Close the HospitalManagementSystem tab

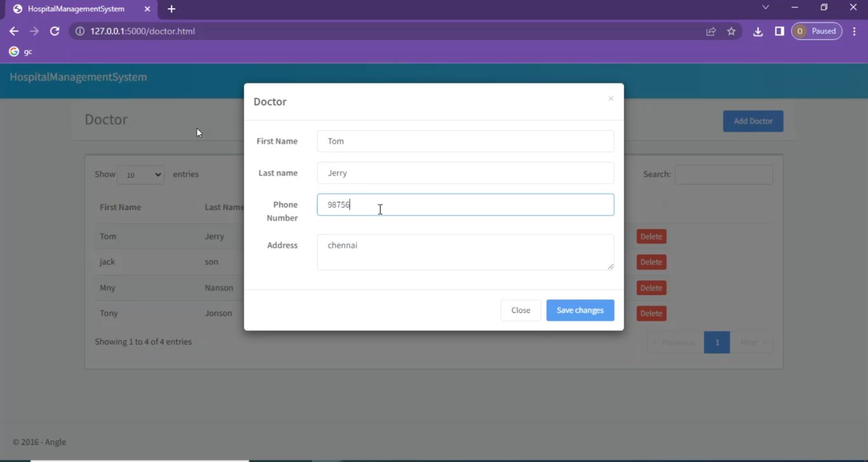click(147, 9)
